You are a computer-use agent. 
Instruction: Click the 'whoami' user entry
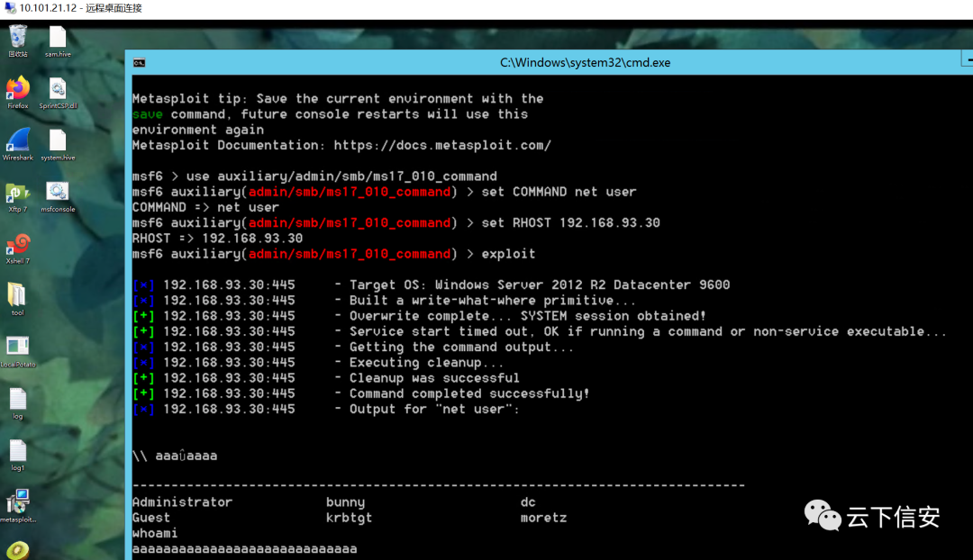pos(155,533)
